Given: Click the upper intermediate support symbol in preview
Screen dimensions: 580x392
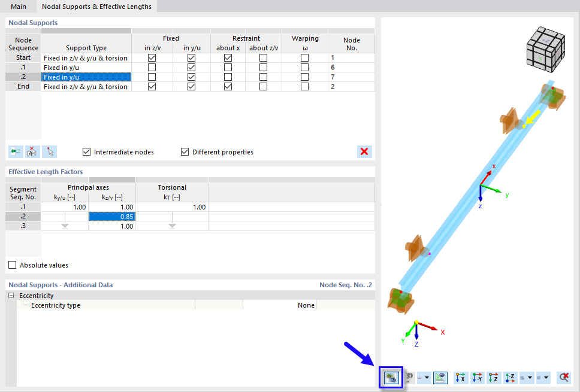Looking at the screenshot, I should point(512,121).
